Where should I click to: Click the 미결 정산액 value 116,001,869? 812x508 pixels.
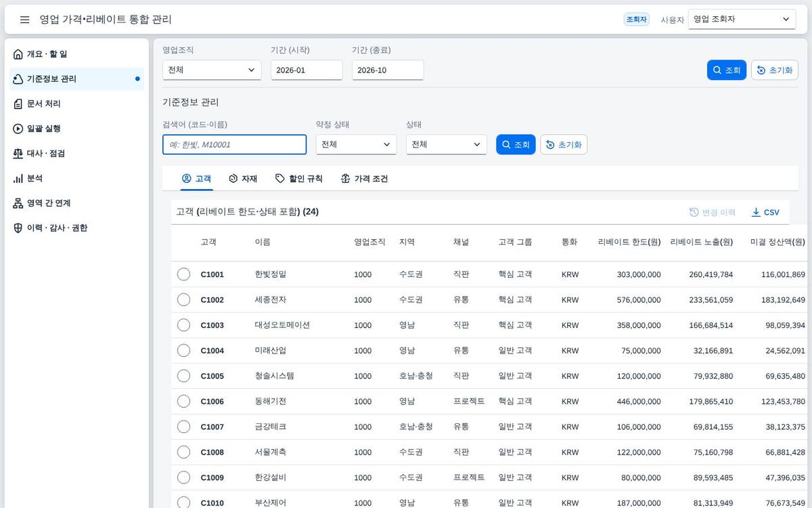pos(783,274)
